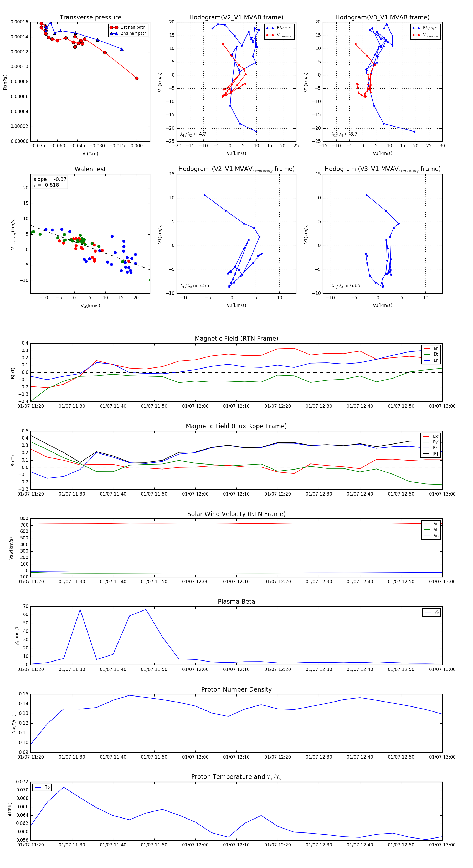The width and height of the screenshot is (473, 868).
Task: Click the Proton Temperature peak near 11:28
Action: pyautogui.click(x=64, y=787)
